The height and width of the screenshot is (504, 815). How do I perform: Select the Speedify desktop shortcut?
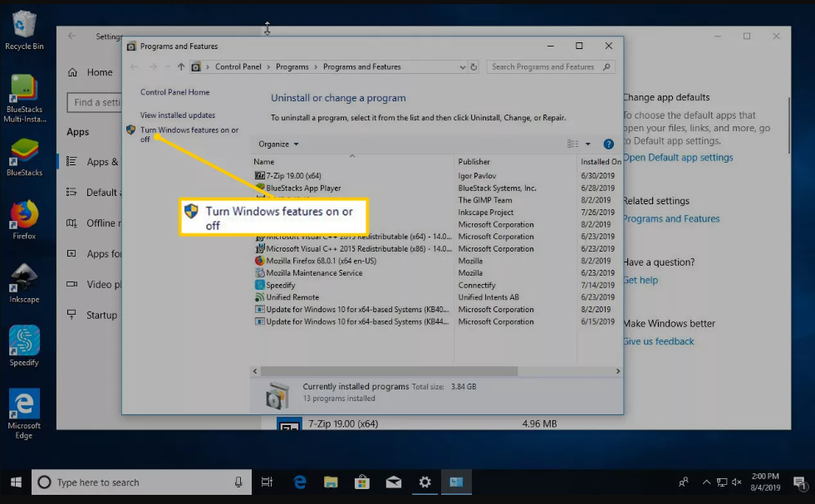[x=24, y=346]
